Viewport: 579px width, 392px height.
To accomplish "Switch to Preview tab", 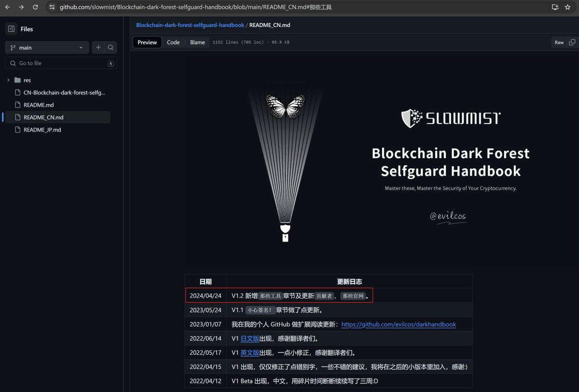I will (x=147, y=42).
